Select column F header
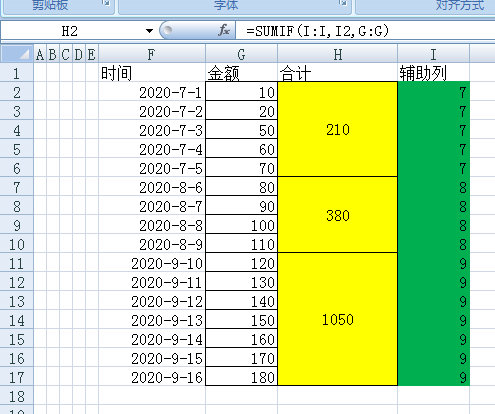Image resolution: width=495 pixels, height=414 pixels. click(152, 54)
